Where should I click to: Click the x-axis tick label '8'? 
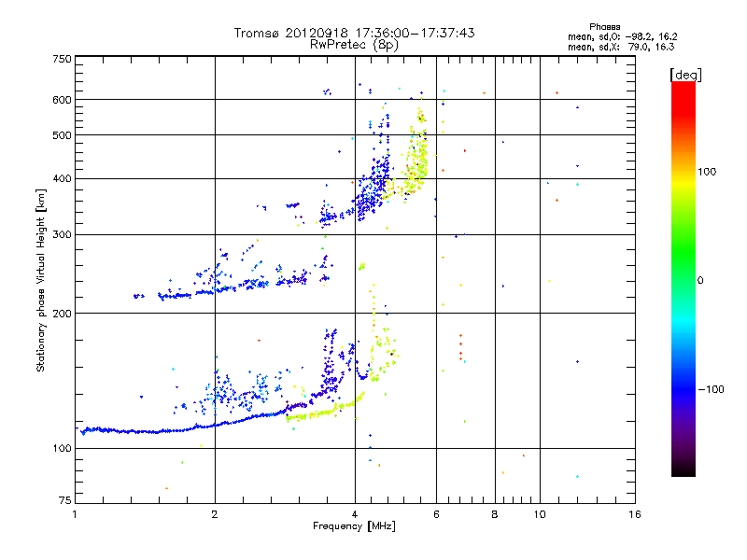[x=495, y=514]
